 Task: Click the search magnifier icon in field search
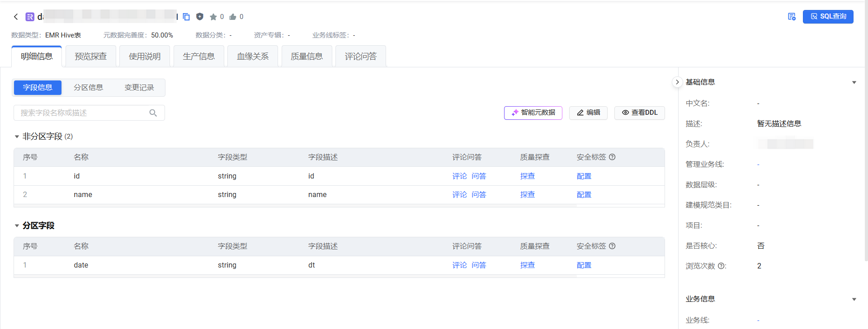pos(153,113)
